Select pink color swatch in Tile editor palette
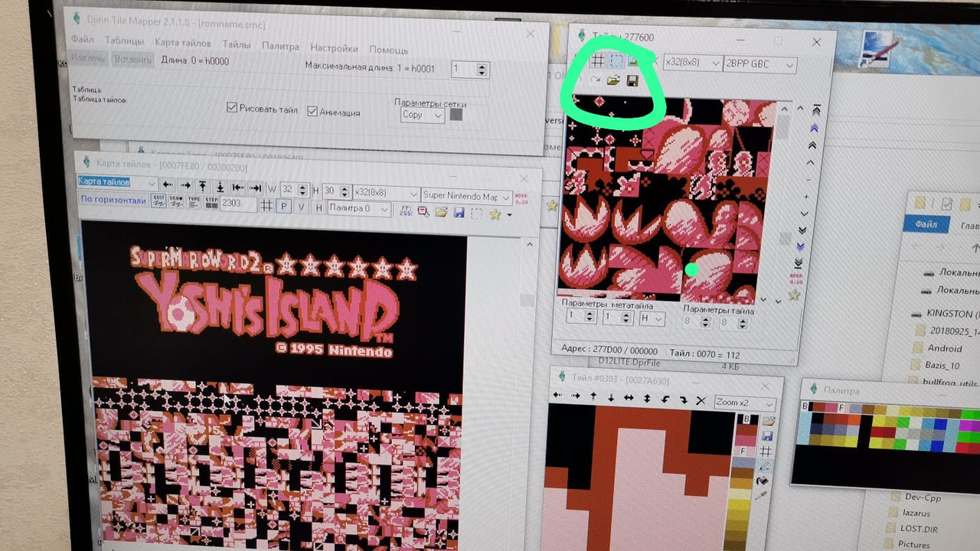This screenshot has height=551, width=980. pyautogui.click(x=745, y=441)
